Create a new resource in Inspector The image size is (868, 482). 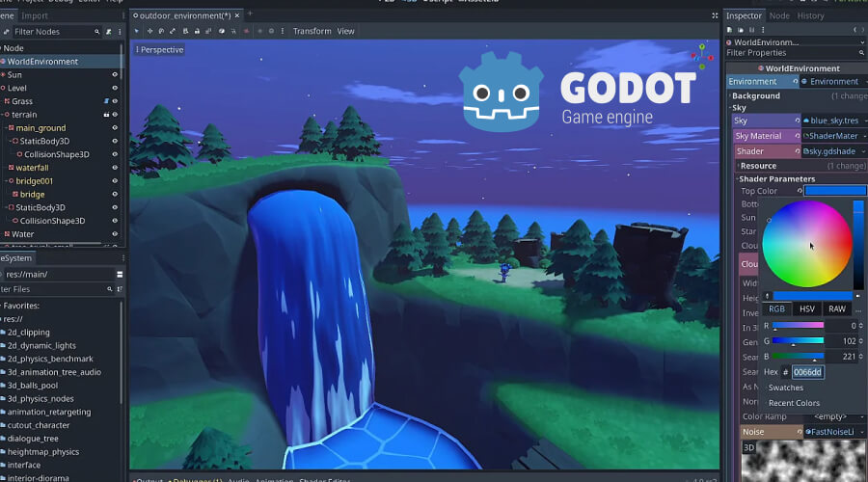tap(730, 29)
